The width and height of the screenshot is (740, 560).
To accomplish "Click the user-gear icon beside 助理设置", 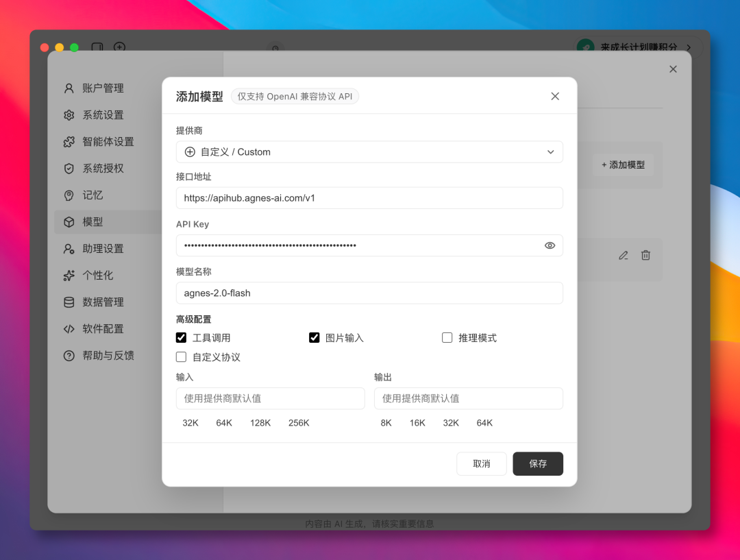I will coord(69,249).
